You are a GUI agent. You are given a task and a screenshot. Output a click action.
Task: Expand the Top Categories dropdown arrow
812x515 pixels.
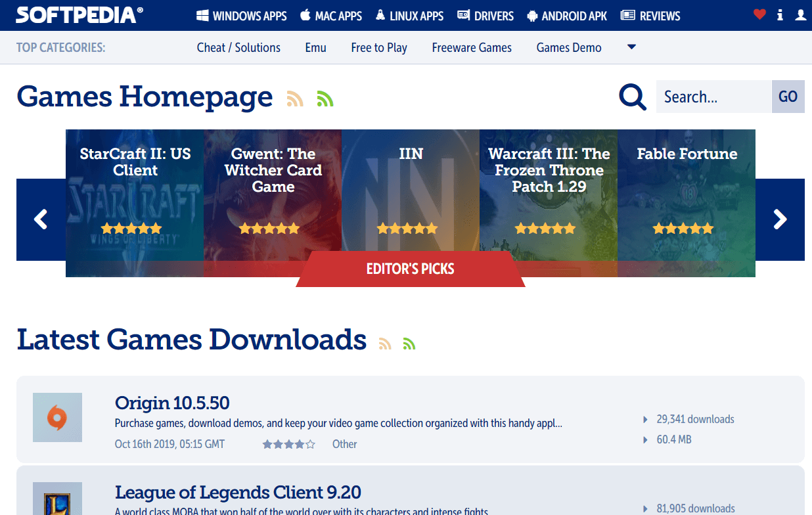[631, 47]
